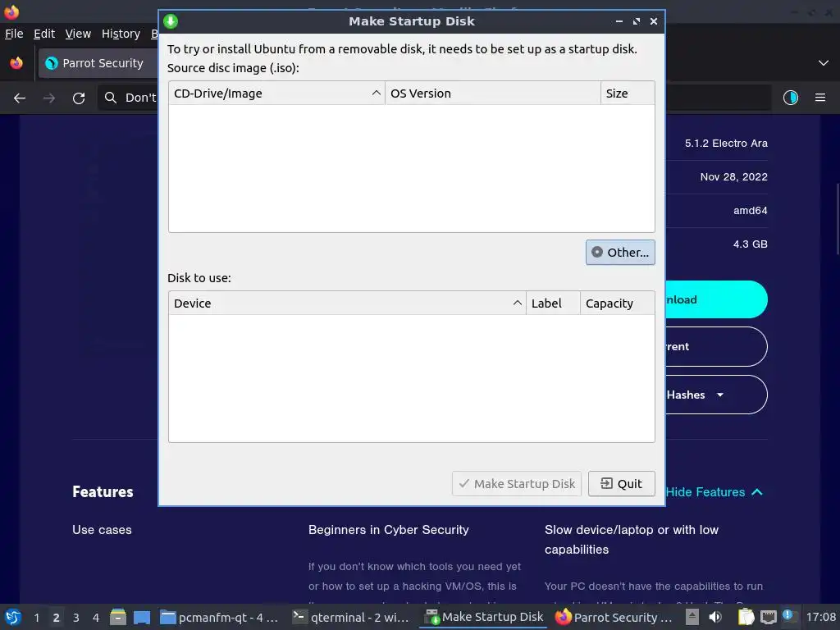Viewport: 840px width, 630px height.
Task: Open the Firefox hamburger application menu
Action: pos(819,98)
